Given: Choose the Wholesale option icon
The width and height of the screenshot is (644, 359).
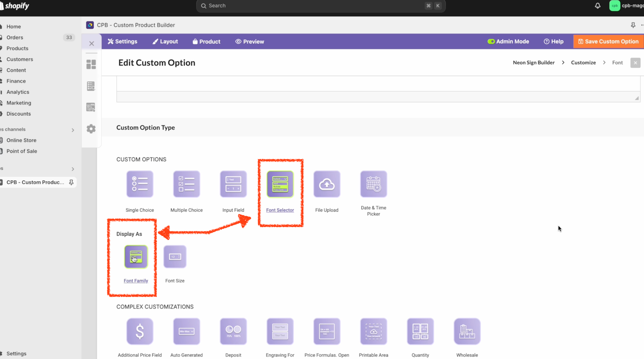Looking at the screenshot, I should pyautogui.click(x=467, y=331).
